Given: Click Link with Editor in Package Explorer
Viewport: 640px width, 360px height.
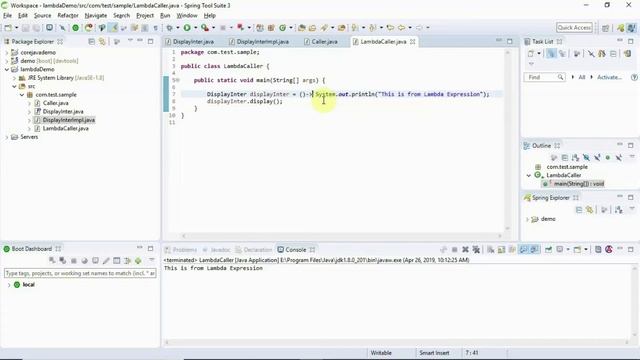Looking at the screenshot, I should 102,42.
